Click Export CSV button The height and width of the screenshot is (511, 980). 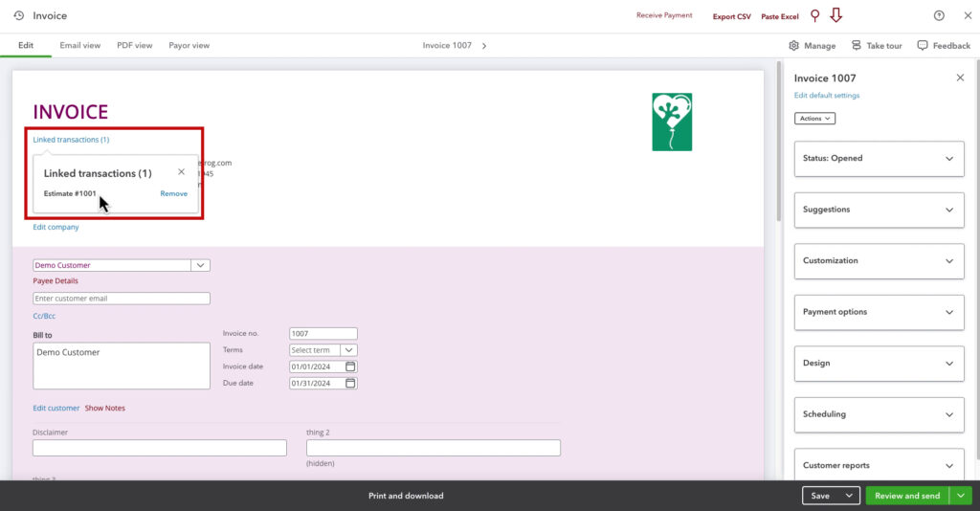pos(731,16)
